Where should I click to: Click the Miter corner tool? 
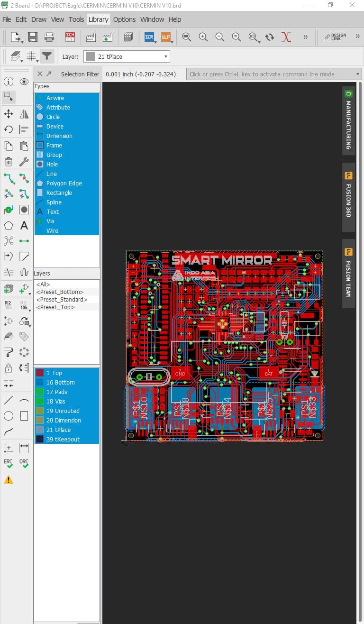point(24,257)
